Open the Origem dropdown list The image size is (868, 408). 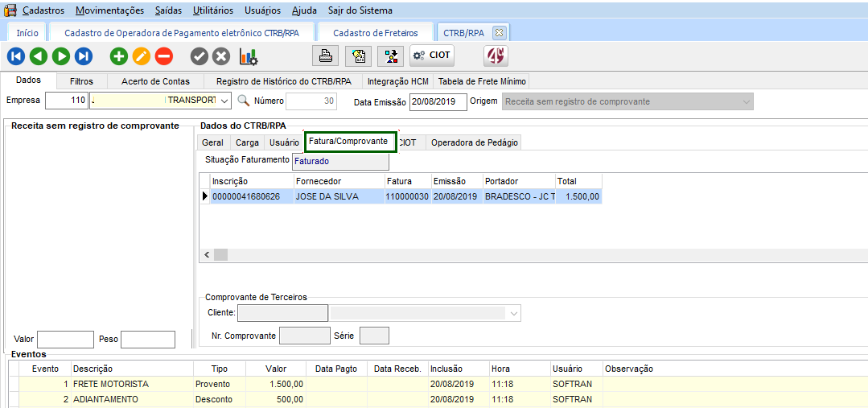coord(747,101)
